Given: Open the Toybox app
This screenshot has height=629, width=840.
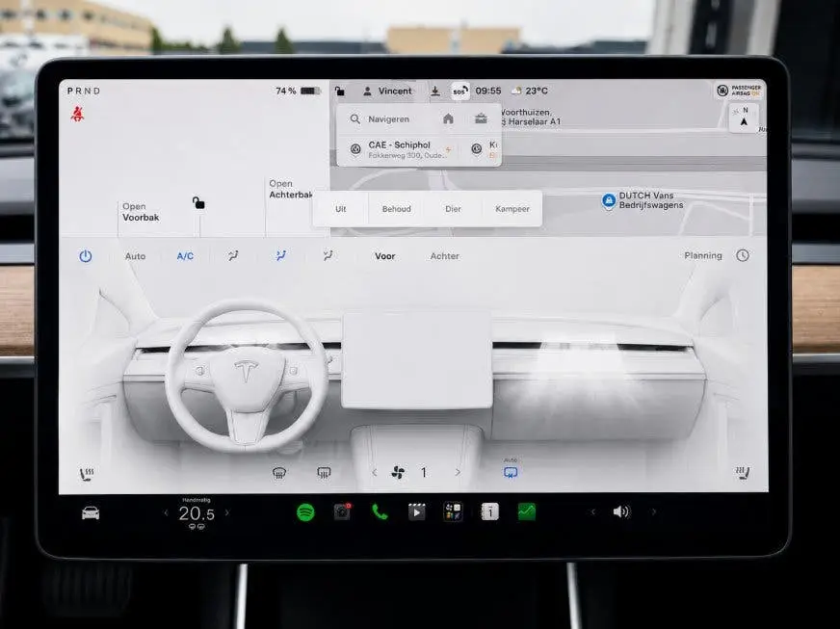Looking at the screenshot, I should [453, 512].
